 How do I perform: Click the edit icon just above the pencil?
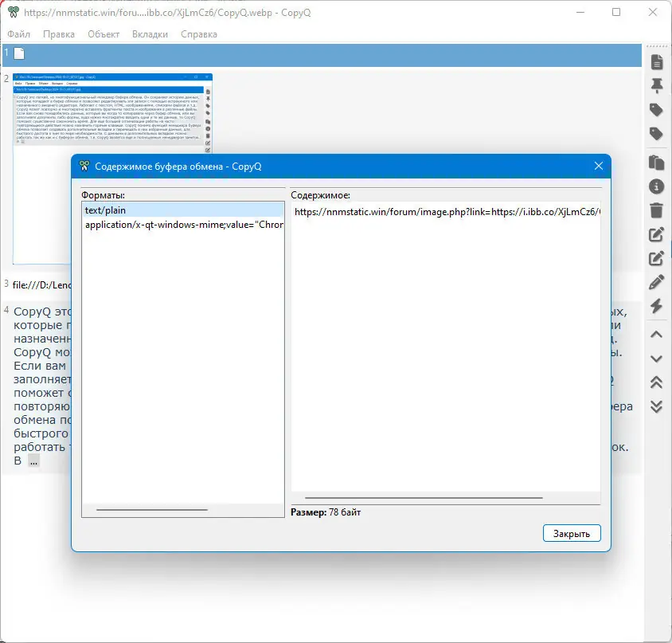[x=657, y=258]
